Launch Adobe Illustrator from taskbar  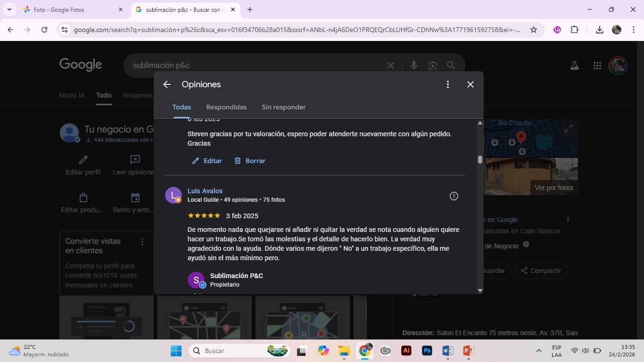[406, 351]
